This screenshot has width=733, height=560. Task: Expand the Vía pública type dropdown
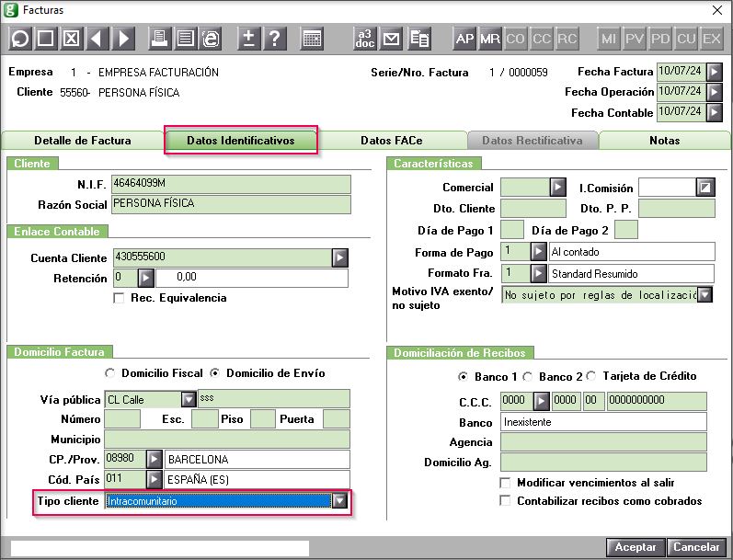(189, 400)
